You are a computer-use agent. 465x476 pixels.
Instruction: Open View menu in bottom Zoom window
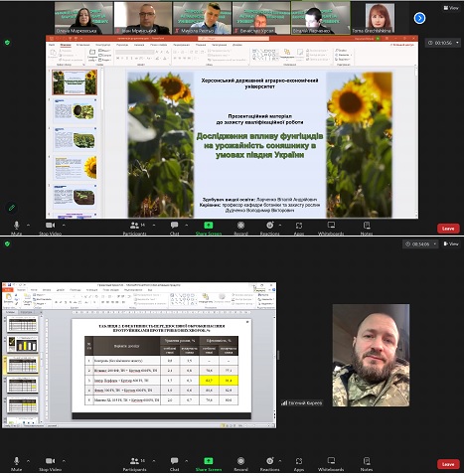[451, 243]
